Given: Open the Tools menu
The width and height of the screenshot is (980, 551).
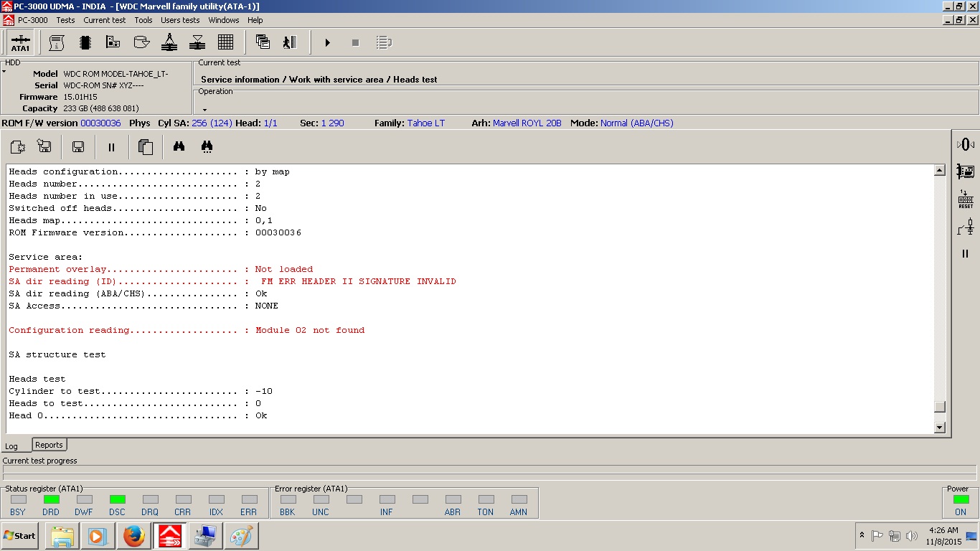Looking at the screenshot, I should [143, 20].
